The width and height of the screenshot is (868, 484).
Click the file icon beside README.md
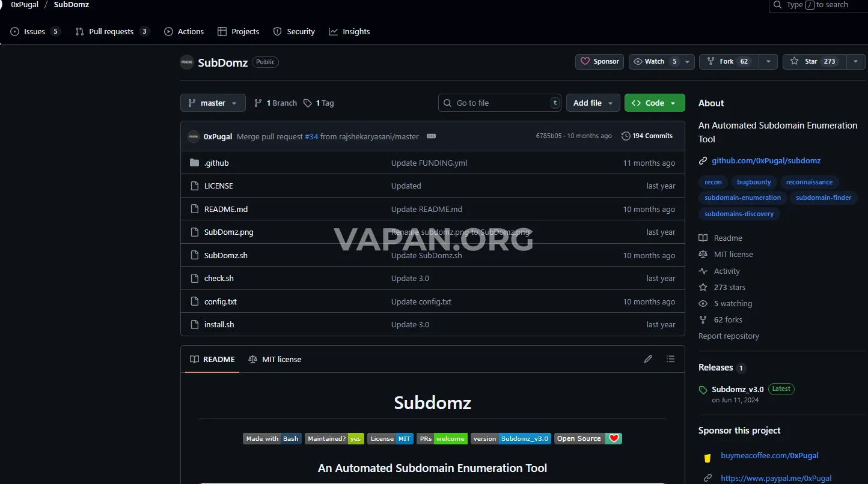194,209
